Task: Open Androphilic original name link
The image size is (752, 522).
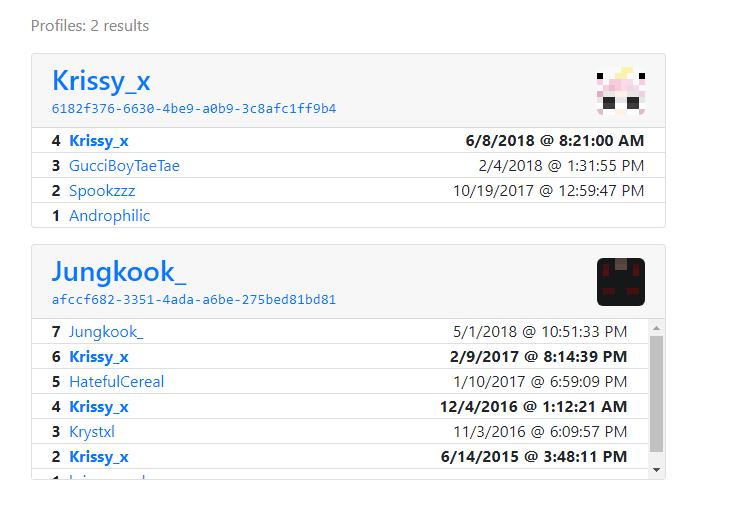Action: coord(109,216)
